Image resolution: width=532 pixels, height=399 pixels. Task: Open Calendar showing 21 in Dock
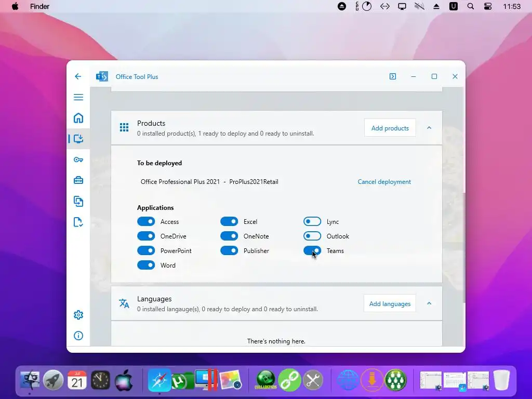(77, 380)
